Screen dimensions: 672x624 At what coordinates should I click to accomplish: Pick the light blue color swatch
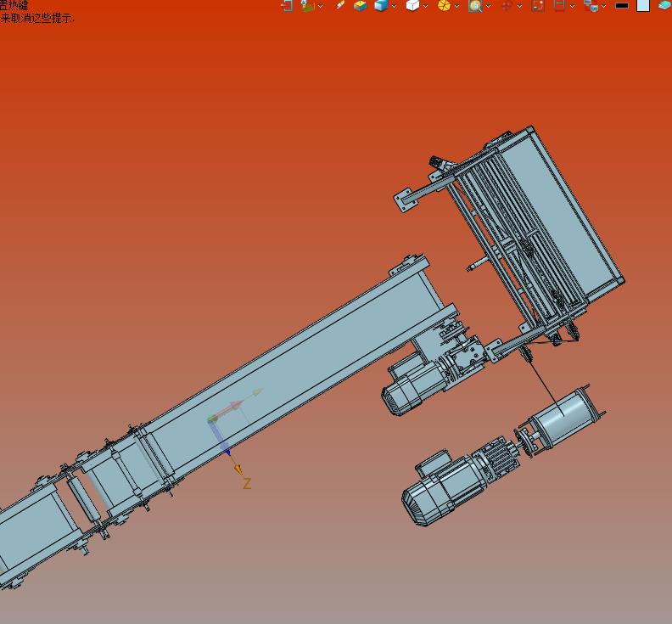point(643,5)
